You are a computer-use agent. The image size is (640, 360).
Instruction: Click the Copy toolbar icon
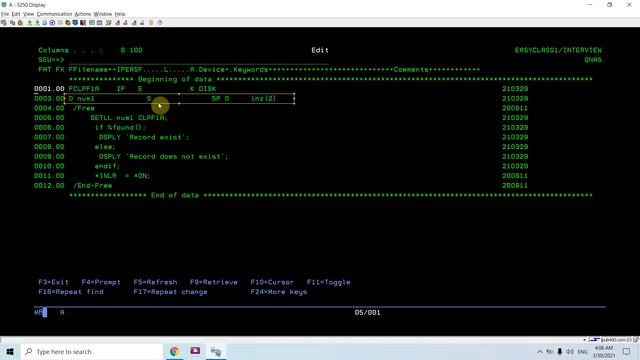coord(13,22)
